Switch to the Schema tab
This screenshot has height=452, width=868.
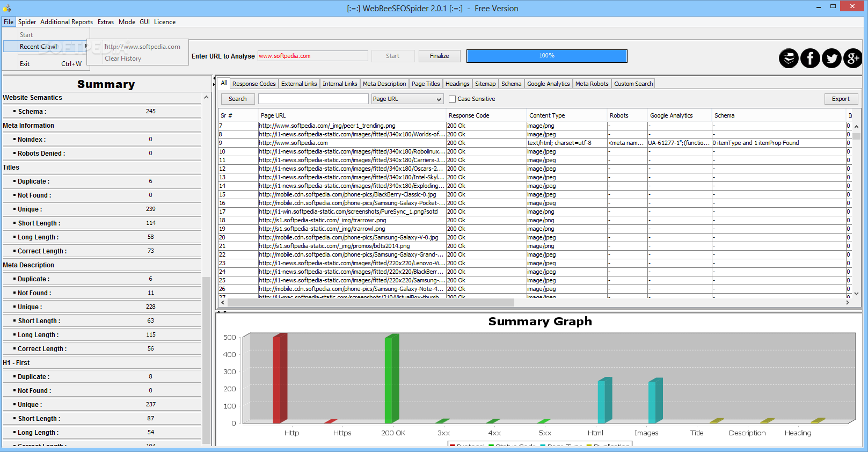click(x=512, y=84)
